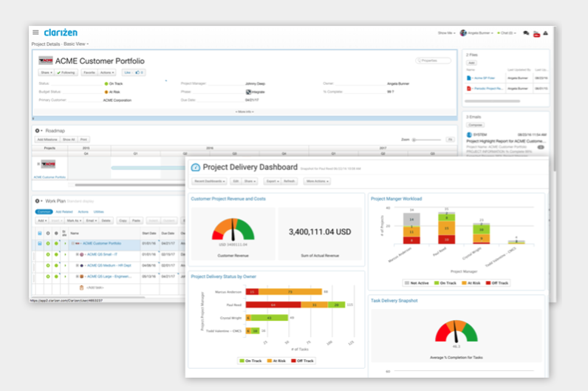The width and height of the screenshot is (588, 391).
Task: Open the Roadmap gear settings icon
Action: [38, 131]
